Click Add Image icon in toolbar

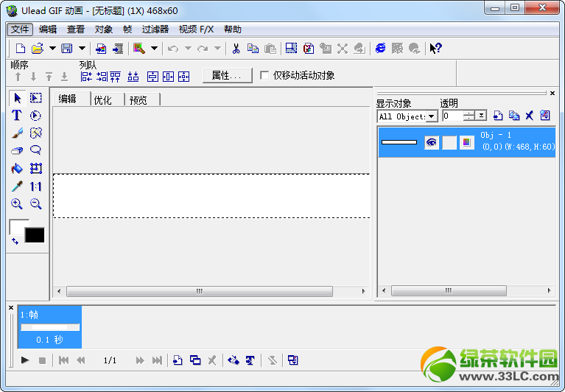point(101,48)
